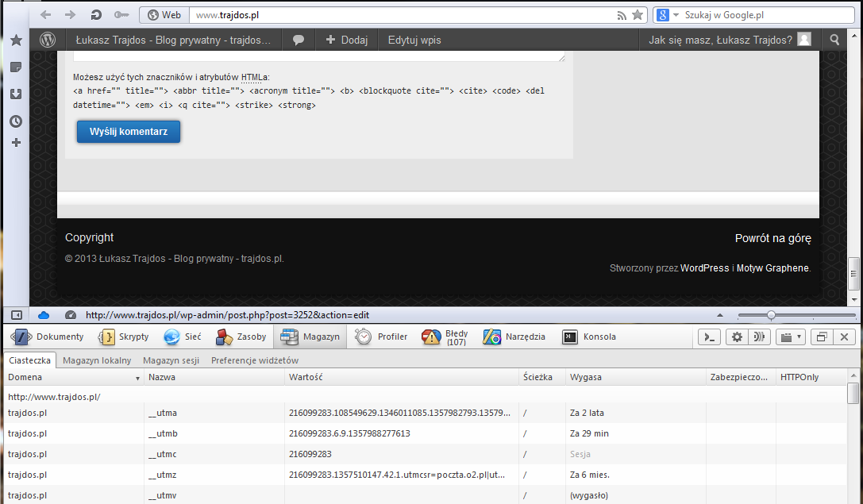This screenshot has height=504, width=863.
Task: Open Dragonfly settings gear icon
Action: (737, 337)
